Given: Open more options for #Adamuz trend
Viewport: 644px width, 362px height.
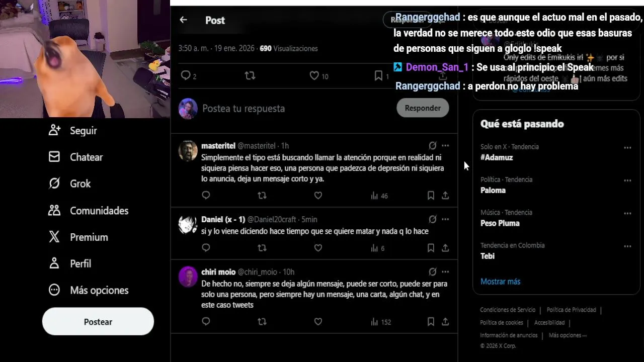Looking at the screenshot, I should (627, 148).
